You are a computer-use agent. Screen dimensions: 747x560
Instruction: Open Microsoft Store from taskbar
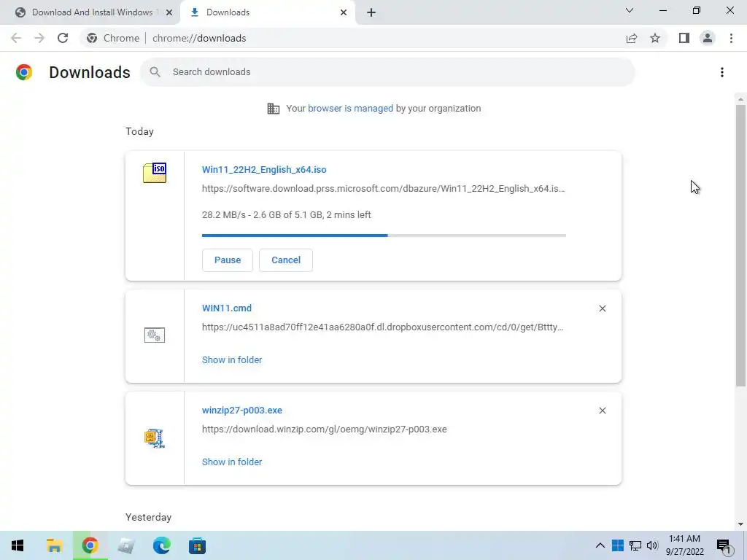(197, 545)
